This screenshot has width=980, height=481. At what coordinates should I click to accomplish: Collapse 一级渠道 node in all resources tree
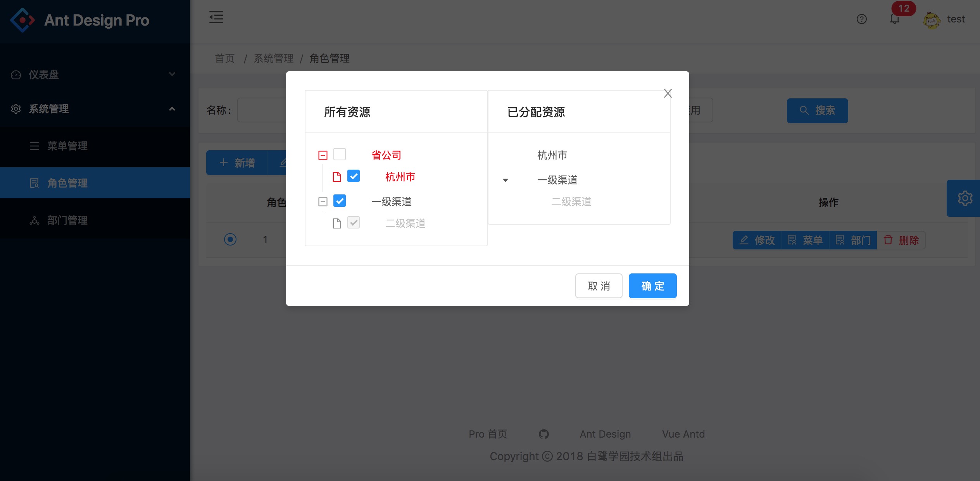pyautogui.click(x=323, y=202)
